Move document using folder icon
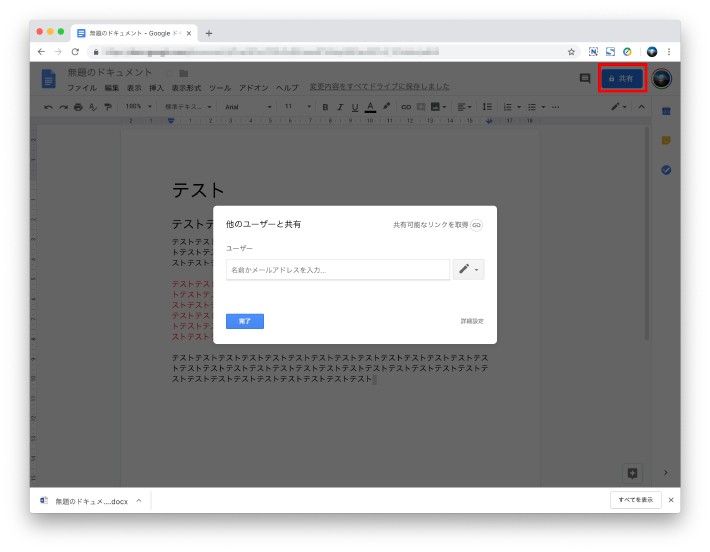 (183, 73)
